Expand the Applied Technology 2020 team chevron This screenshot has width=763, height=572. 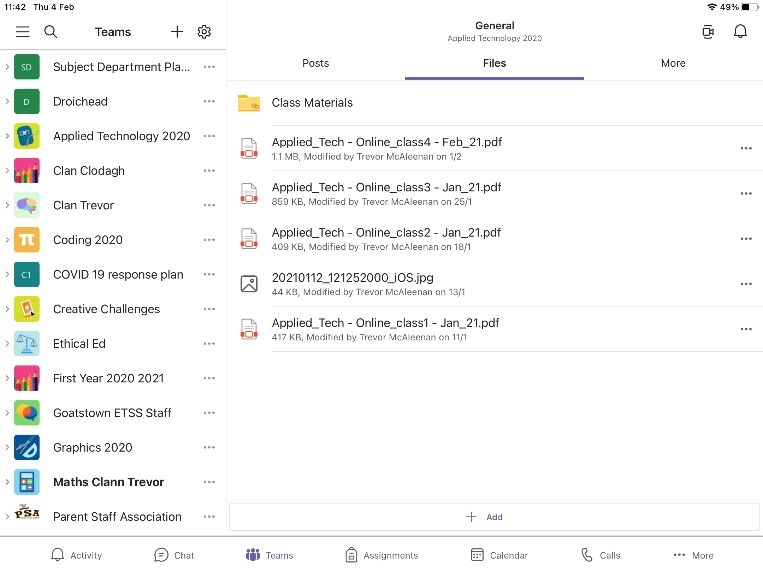(x=7, y=136)
